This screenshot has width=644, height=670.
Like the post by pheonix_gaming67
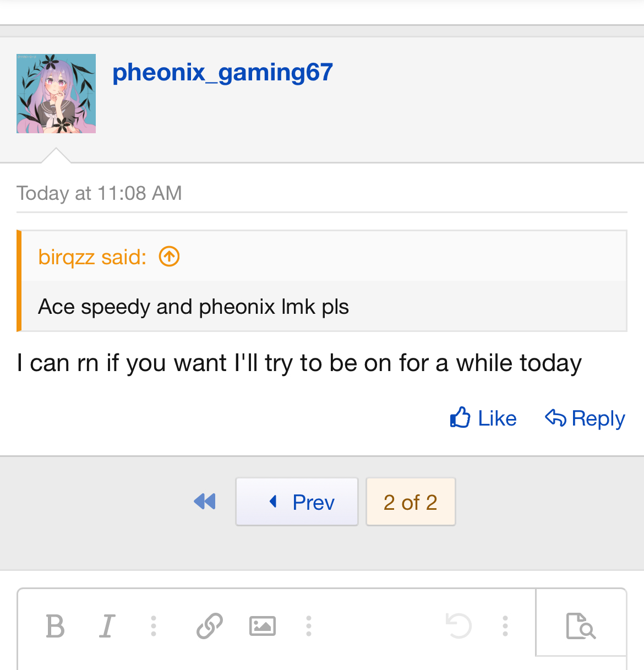pos(483,418)
